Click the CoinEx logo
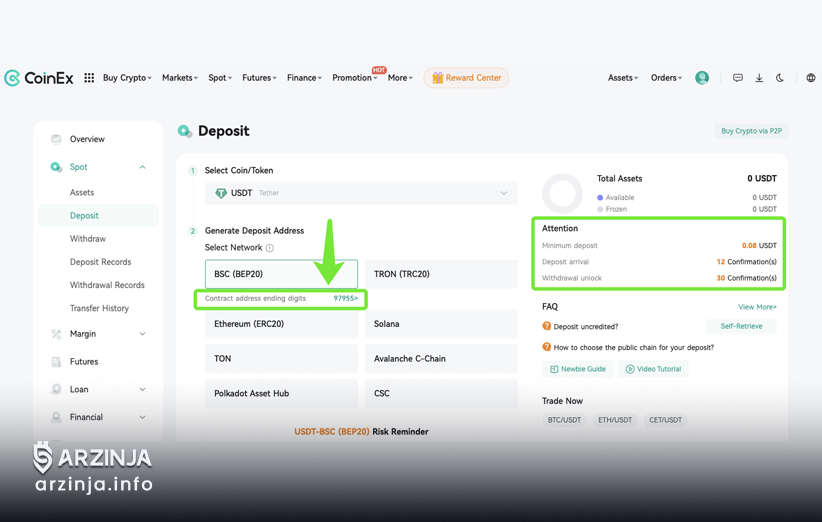The height and width of the screenshot is (522, 822). 39,78
